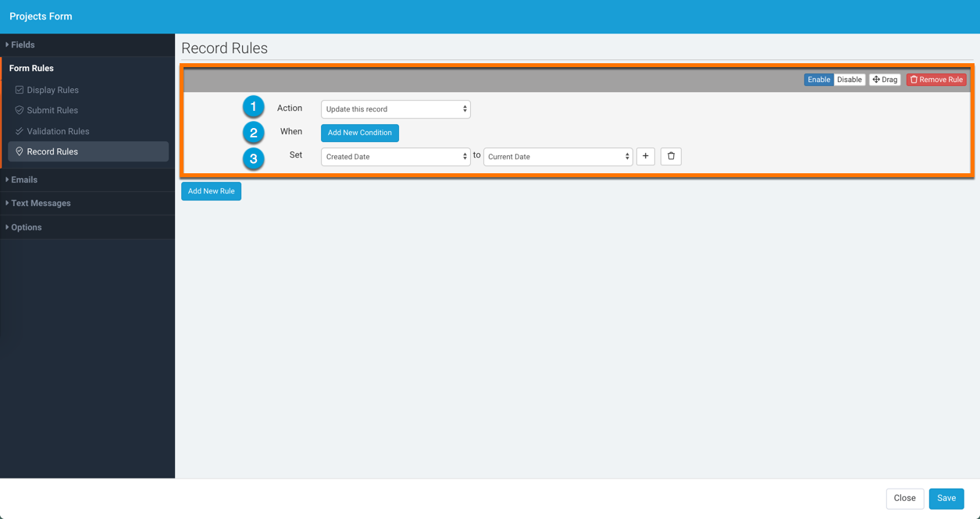Click the trash icon next to Current Date
Screen dimensions: 980x519
(671, 156)
